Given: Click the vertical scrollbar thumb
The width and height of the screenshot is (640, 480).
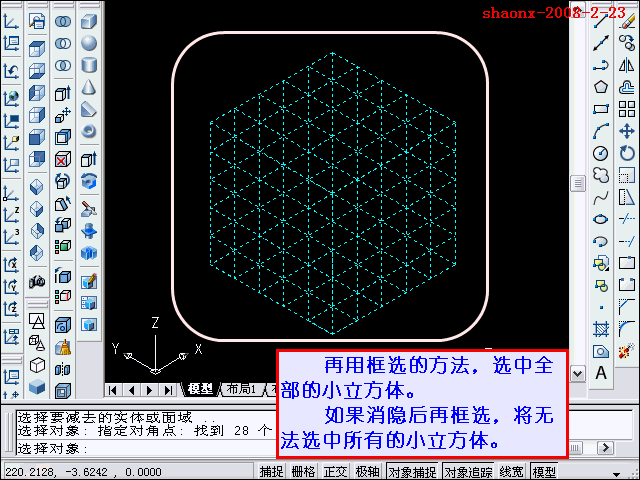Looking at the screenshot, I should pyautogui.click(x=578, y=183).
